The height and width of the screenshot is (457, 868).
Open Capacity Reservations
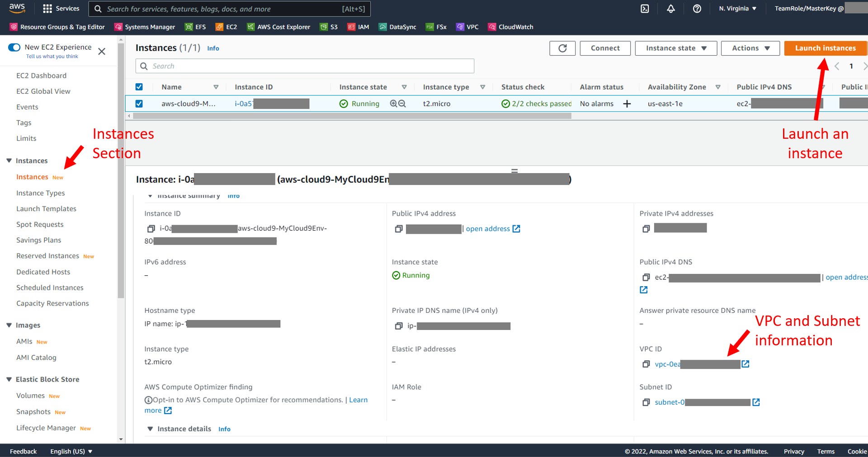pyautogui.click(x=53, y=303)
